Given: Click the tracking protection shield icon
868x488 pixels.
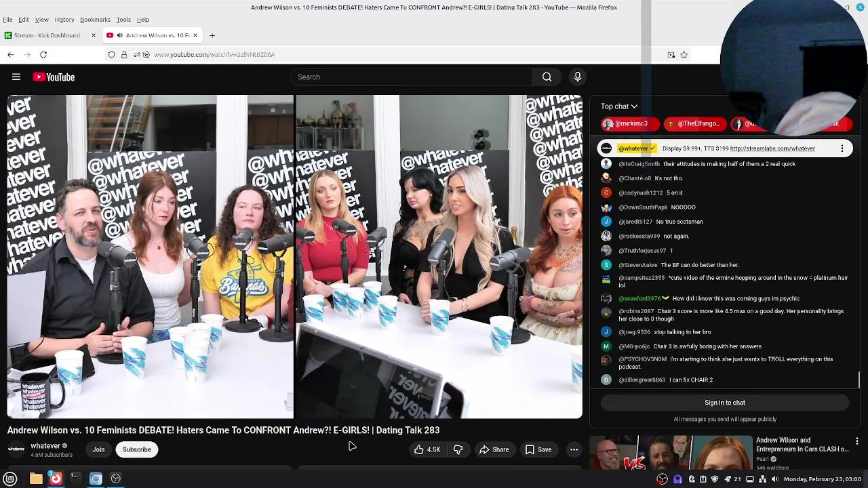Looking at the screenshot, I should 112,54.
